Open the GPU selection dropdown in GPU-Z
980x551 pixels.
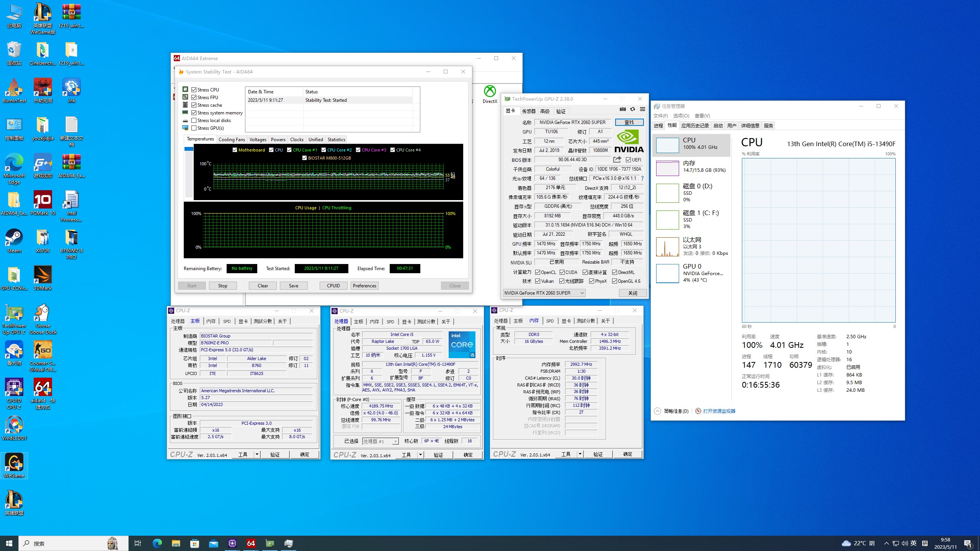[x=544, y=293]
